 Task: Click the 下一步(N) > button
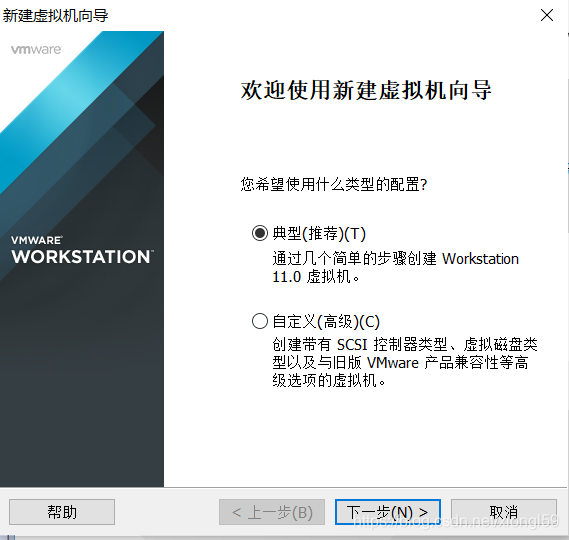click(388, 512)
